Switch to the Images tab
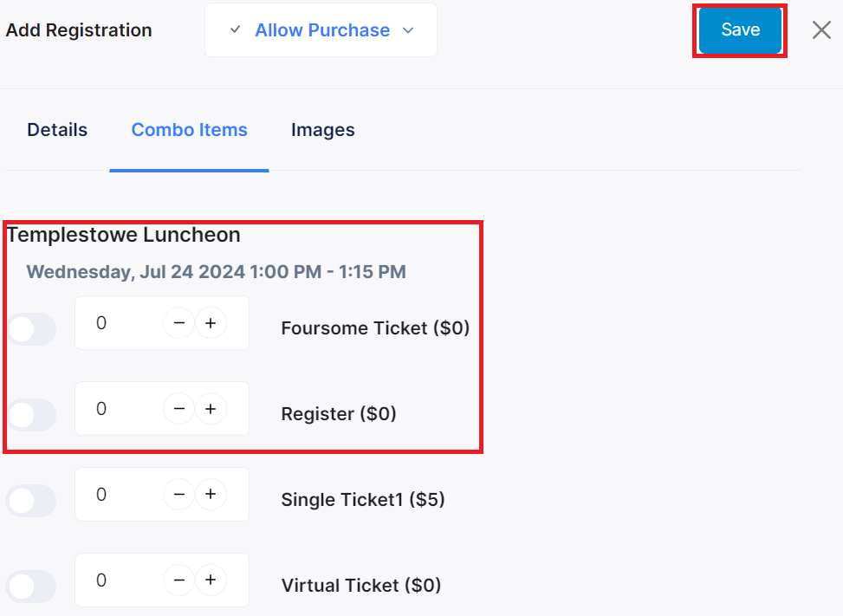This screenshot has height=616, width=843. tap(322, 130)
